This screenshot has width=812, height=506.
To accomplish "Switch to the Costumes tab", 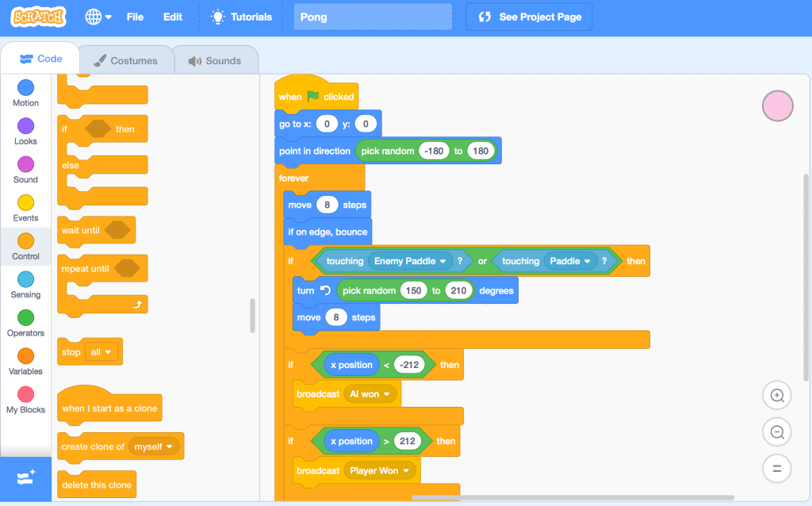I will click(124, 60).
